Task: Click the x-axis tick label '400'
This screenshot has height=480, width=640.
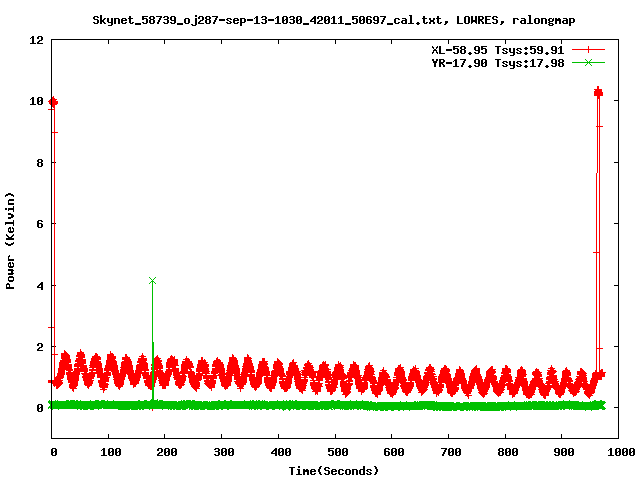Action: (x=281, y=452)
